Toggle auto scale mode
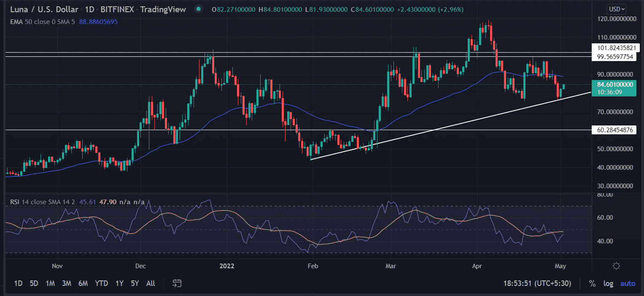The height and width of the screenshot is (296, 644). 628,283
